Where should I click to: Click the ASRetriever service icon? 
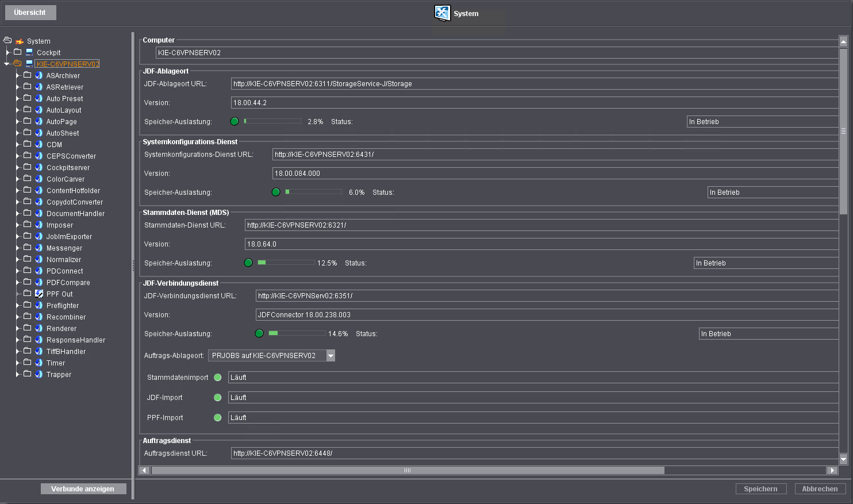pyautogui.click(x=39, y=87)
